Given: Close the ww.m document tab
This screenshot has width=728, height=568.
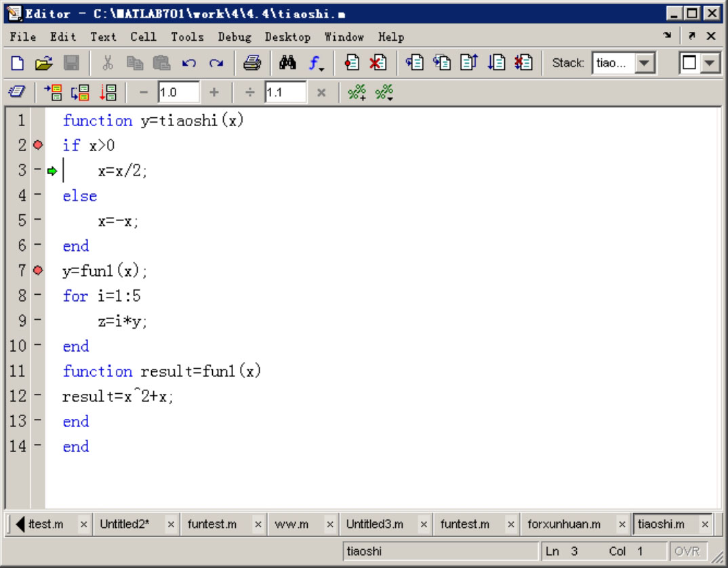Looking at the screenshot, I should click(x=330, y=524).
